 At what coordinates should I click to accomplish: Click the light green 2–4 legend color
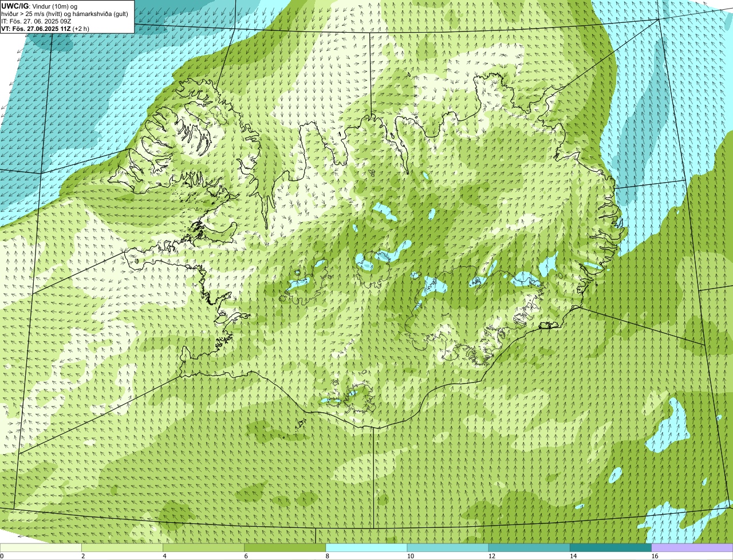click(x=123, y=548)
